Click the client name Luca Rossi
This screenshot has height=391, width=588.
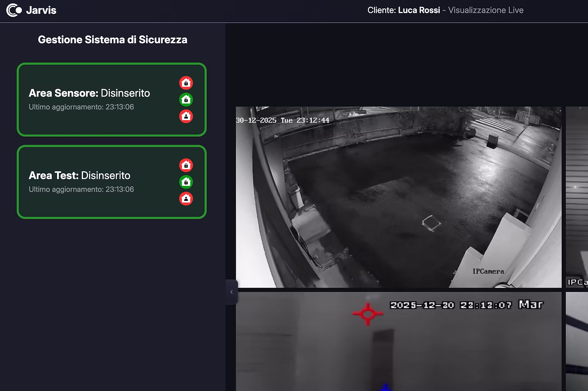point(419,10)
